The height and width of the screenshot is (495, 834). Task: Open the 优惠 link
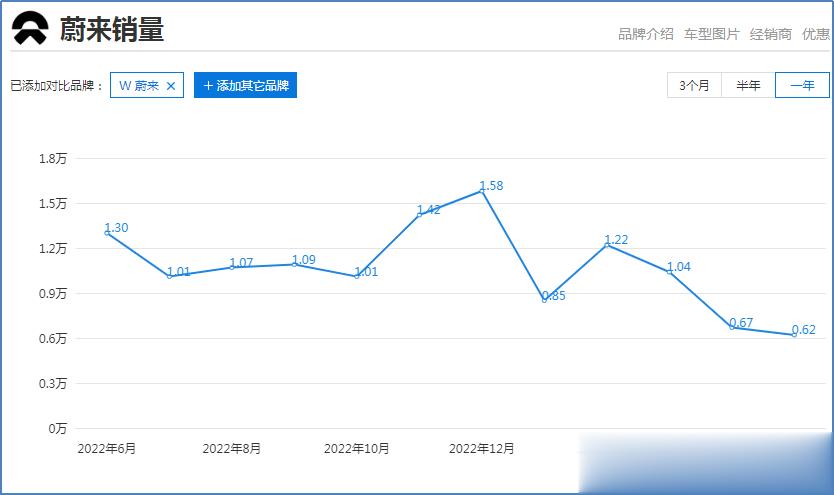pyautogui.click(x=816, y=34)
